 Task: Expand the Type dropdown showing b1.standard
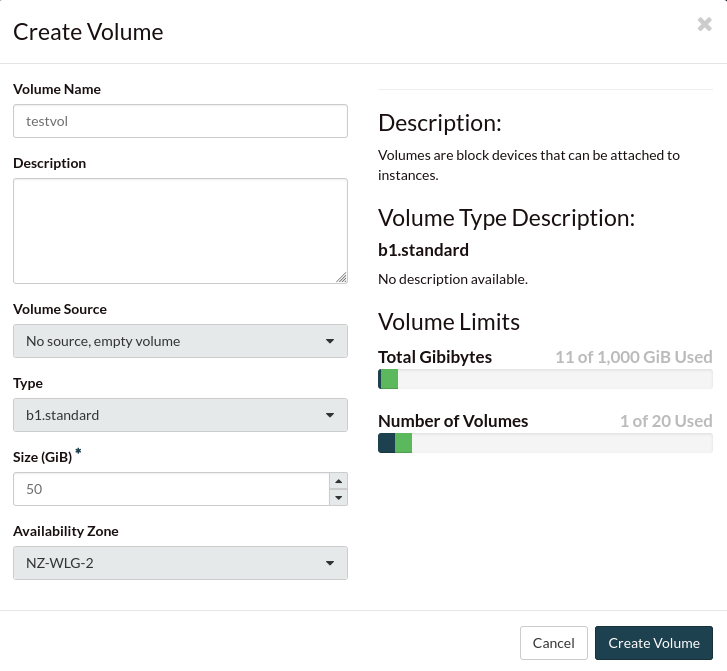tap(180, 415)
